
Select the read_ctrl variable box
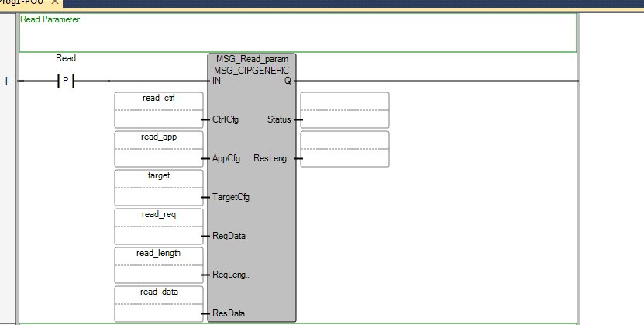tap(159, 110)
